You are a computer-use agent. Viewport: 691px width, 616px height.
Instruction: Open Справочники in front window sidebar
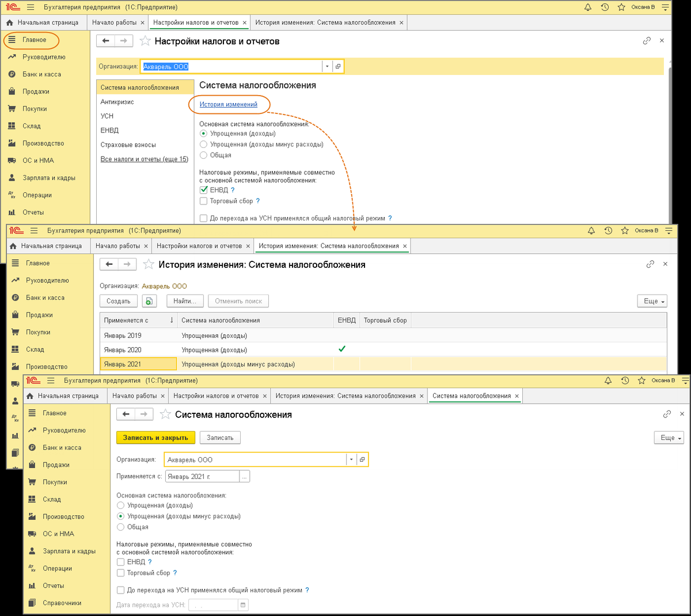(x=62, y=603)
